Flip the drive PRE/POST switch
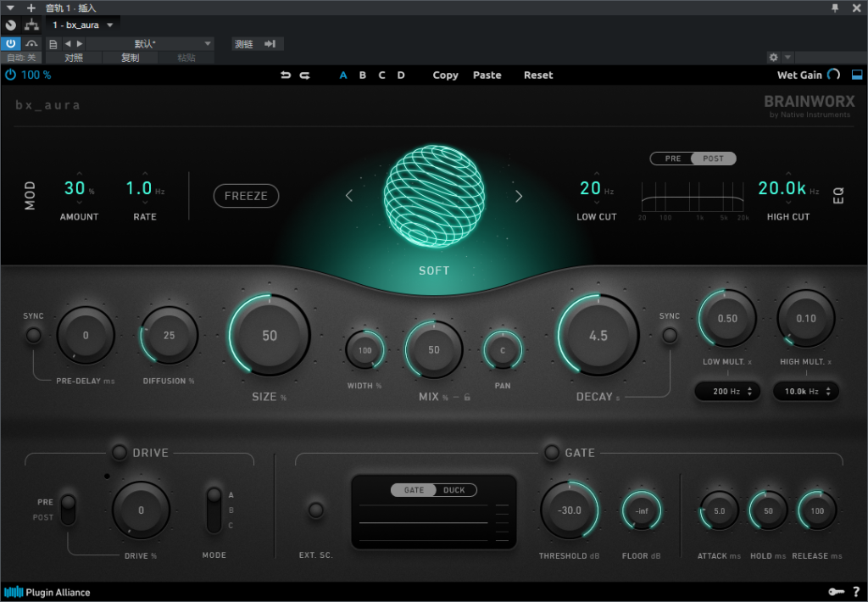The height and width of the screenshot is (602, 868). 68,510
